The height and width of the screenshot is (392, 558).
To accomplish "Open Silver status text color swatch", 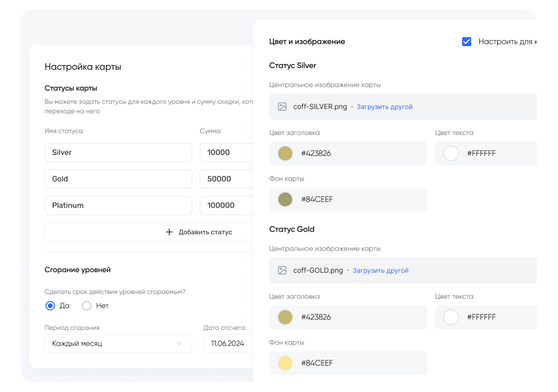I will (x=451, y=153).
